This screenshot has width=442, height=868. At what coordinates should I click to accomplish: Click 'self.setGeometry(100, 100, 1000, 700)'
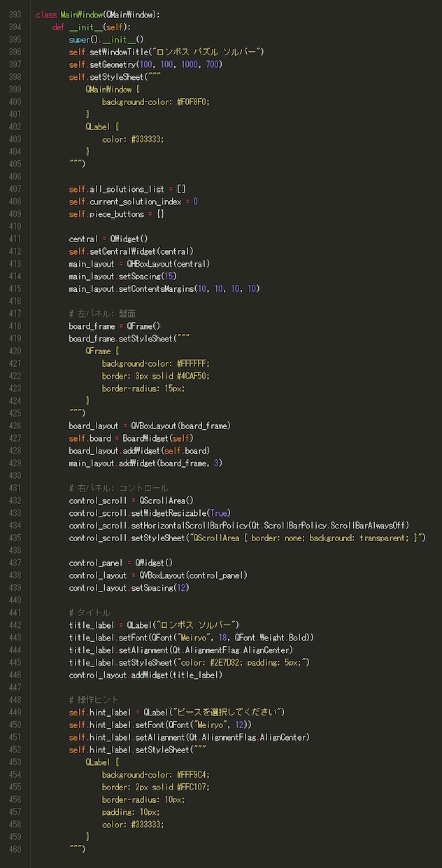click(145, 64)
